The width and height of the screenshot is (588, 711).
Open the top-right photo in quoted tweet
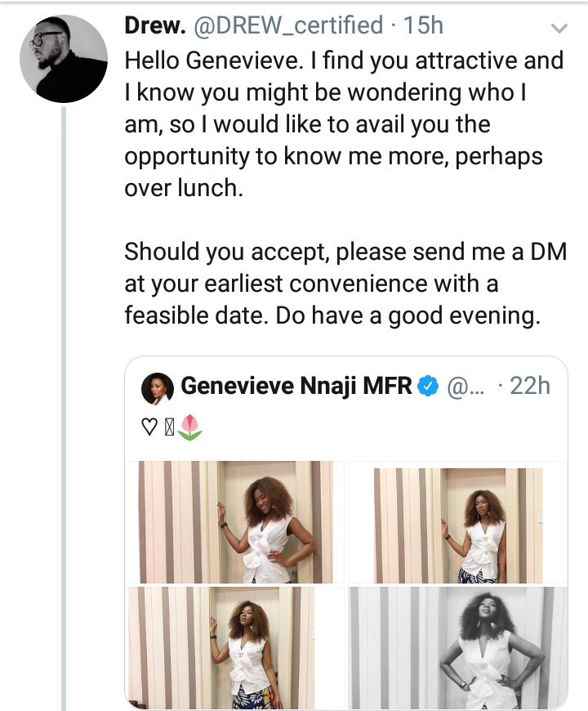pos(457,522)
